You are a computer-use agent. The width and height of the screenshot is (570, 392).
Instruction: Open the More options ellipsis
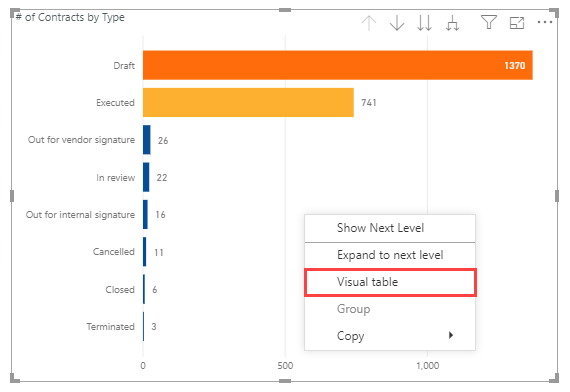[545, 23]
